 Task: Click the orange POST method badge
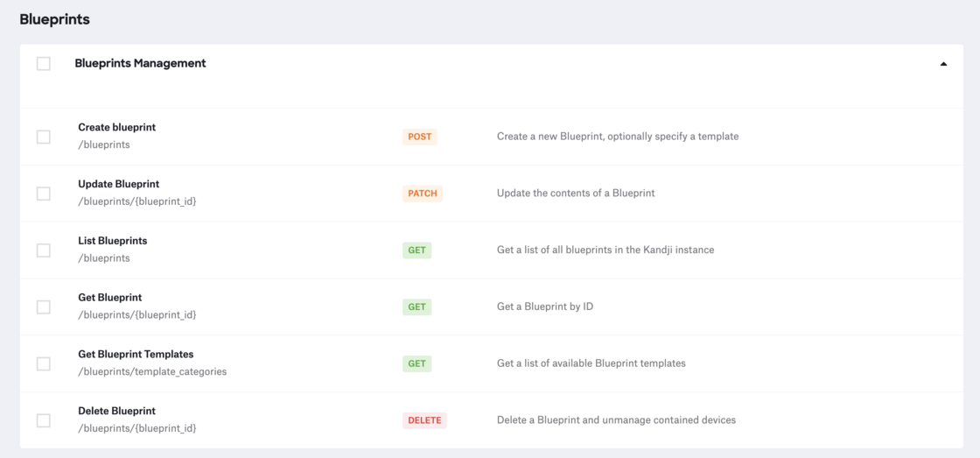pyautogui.click(x=420, y=137)
